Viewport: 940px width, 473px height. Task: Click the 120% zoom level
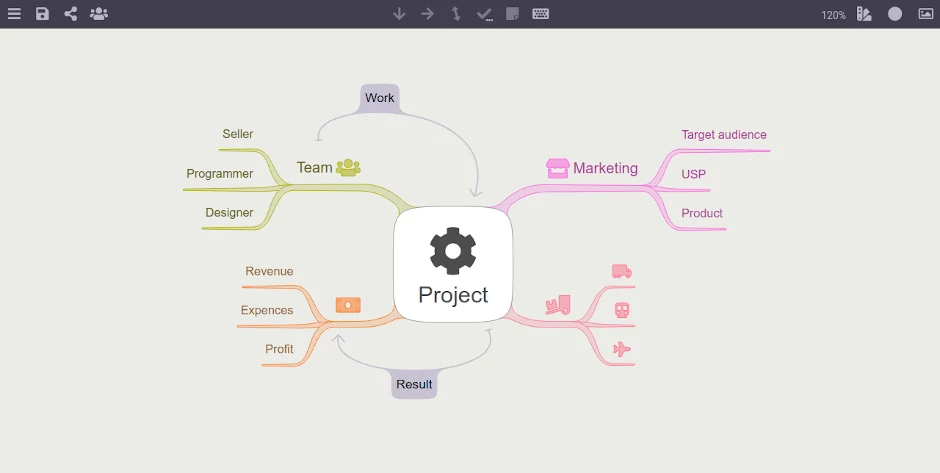coord(833,15)
